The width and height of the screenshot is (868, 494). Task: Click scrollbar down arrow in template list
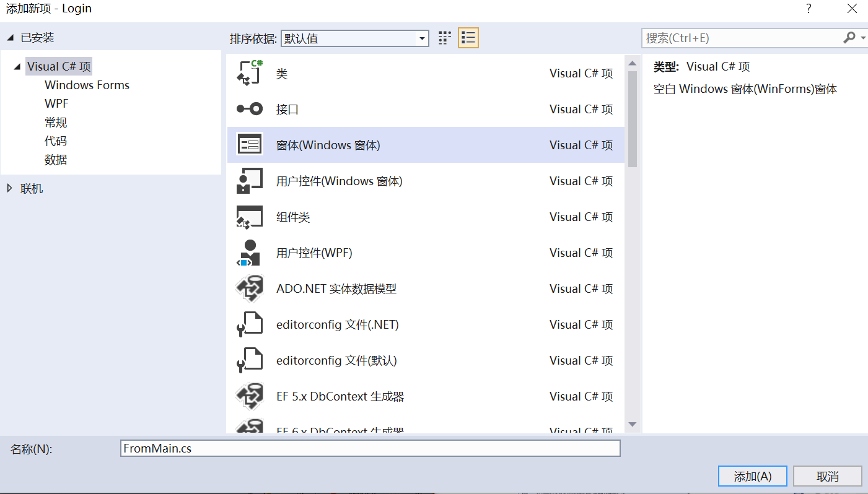(632, 424)
